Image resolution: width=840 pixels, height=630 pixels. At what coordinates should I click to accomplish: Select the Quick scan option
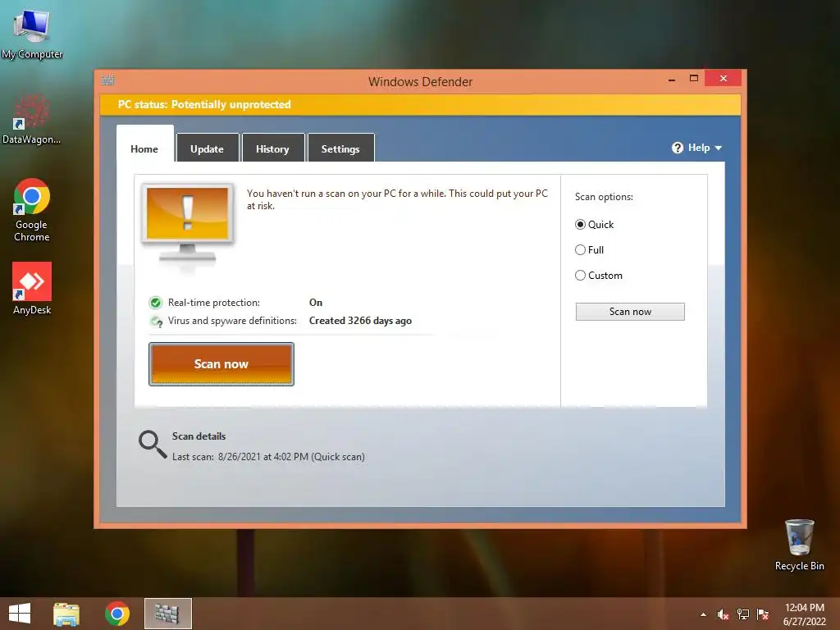594,225
